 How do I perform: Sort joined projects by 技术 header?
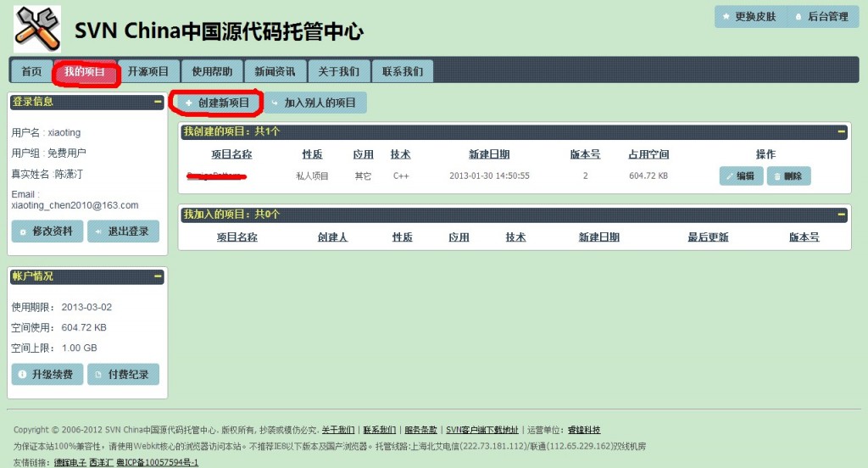point(515,237)
